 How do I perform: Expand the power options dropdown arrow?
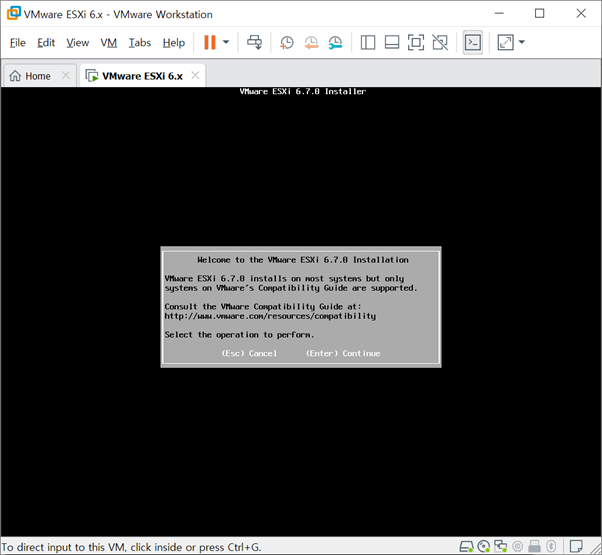coord(226,42)
